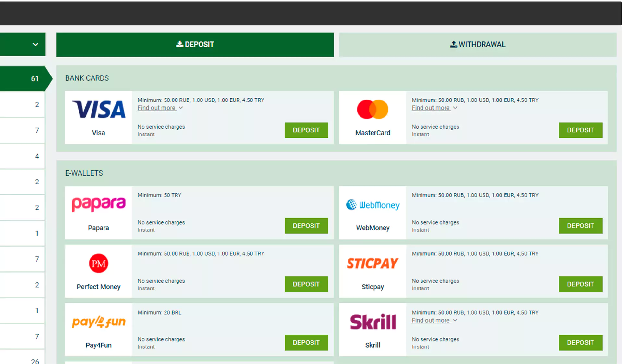
Task: Click the Perfect Money PM logo
Action: [x=98, y=263]
